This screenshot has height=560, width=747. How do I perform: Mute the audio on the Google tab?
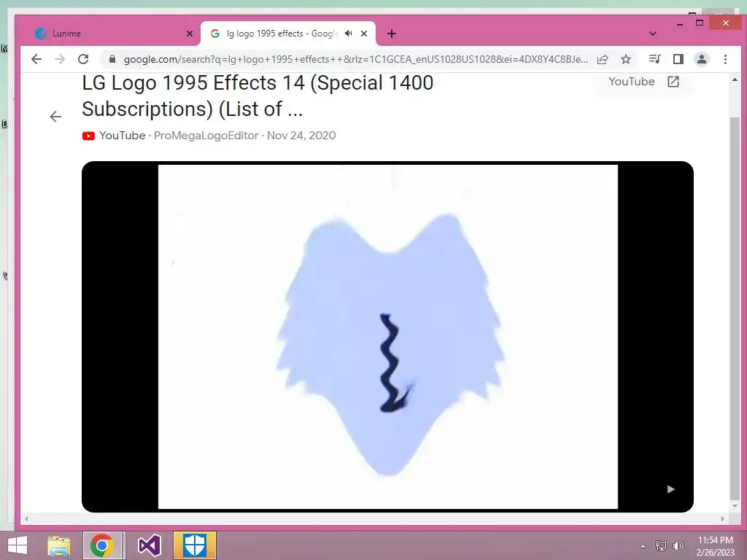349,34
